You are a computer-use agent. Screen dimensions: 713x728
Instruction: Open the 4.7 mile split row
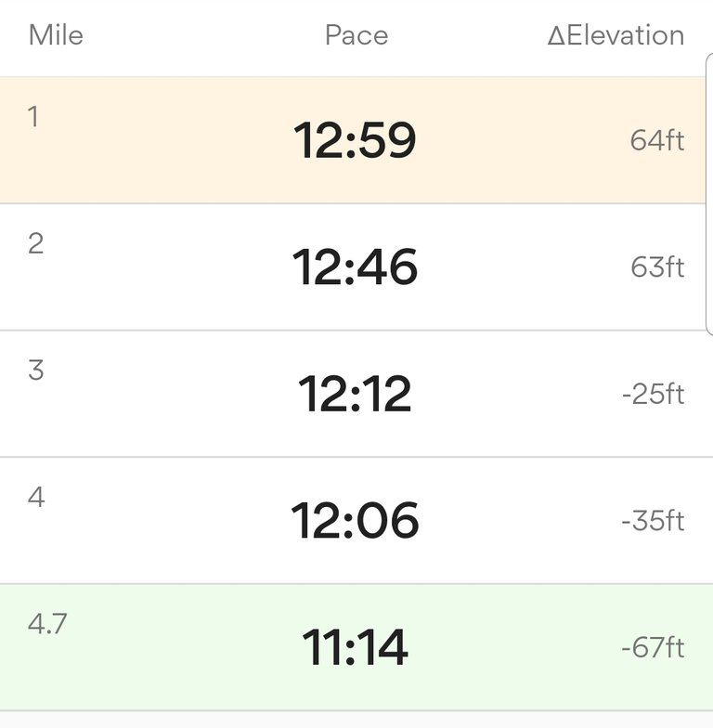click(356, 647)
